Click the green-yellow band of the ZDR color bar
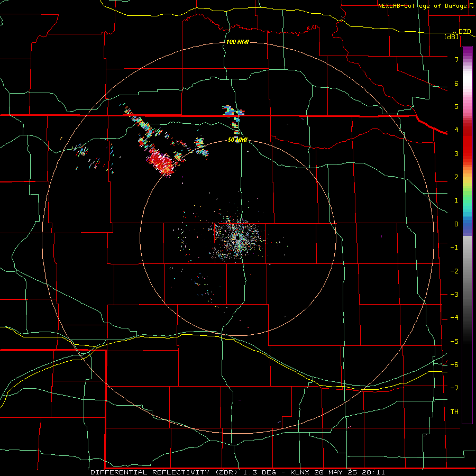Viewport: 476px width, 476px height. pyautogui.click(x=467, y=190)
